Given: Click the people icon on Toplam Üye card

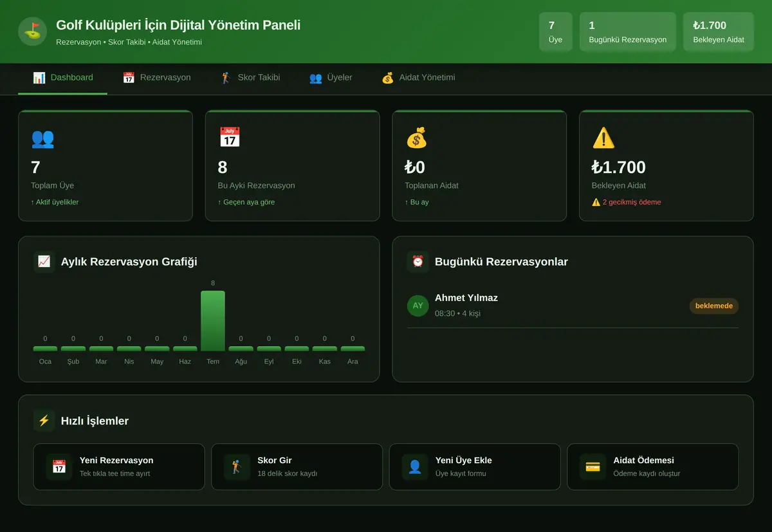Looking at the screenshot, I should coord(42,138).
